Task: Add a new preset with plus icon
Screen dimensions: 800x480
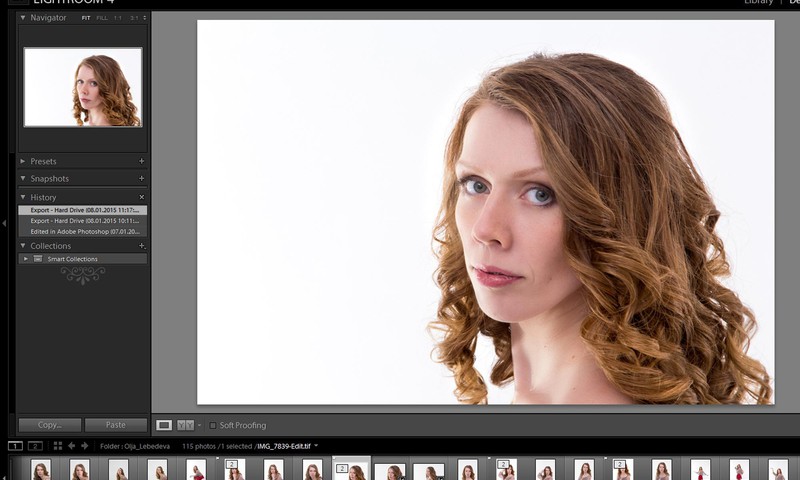Action: pyautogui.click(x=141, y=161)
